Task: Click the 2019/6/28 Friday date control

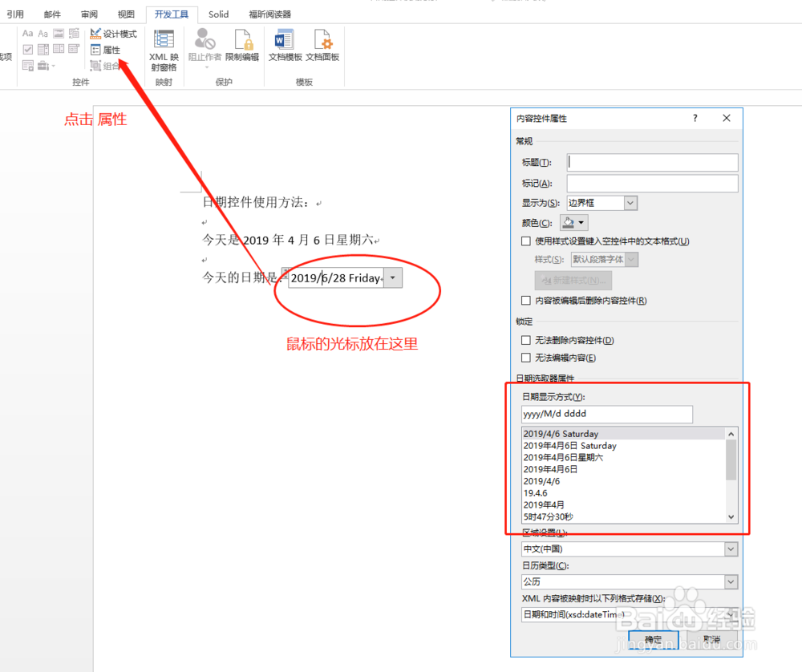Action: click(x=337, y=277)
